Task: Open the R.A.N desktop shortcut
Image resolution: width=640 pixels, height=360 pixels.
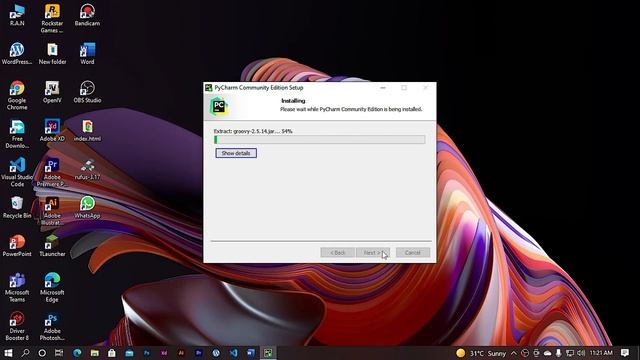Action: click(17, 16)
